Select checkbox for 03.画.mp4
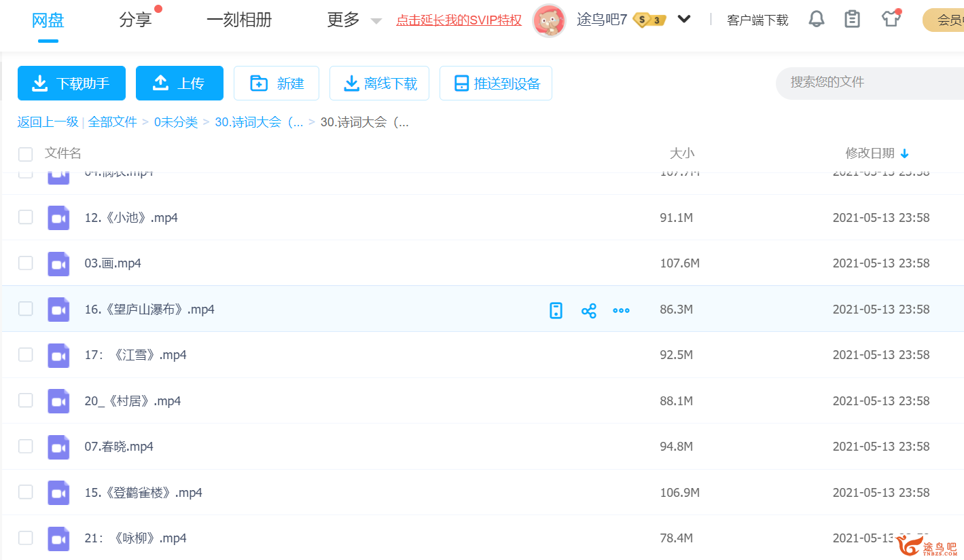The width and height of the screenshot is (964, 560). coord(25,263)
